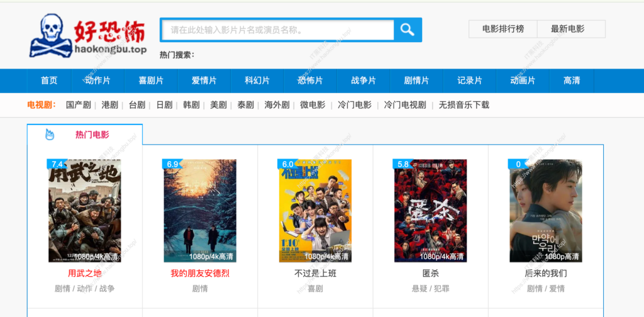Click the 国产剧 link
The width and height of the screenshot is (644, 317).
click(79, 105)
